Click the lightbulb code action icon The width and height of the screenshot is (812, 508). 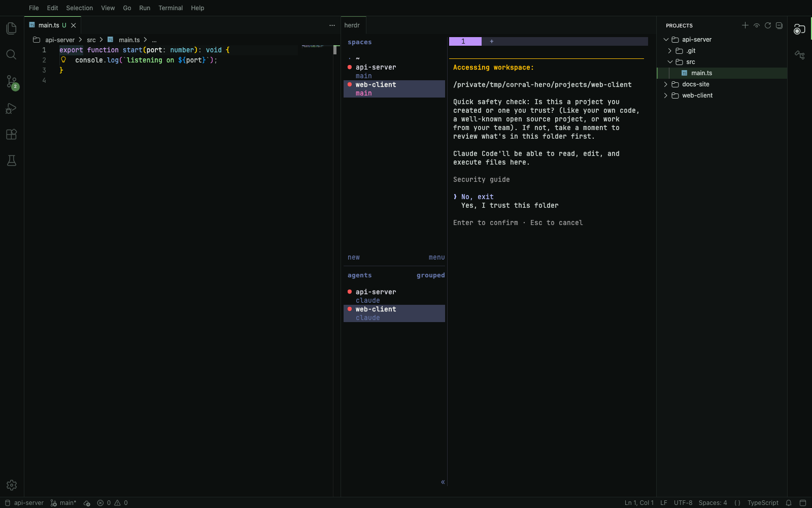(x=63, y=60)
